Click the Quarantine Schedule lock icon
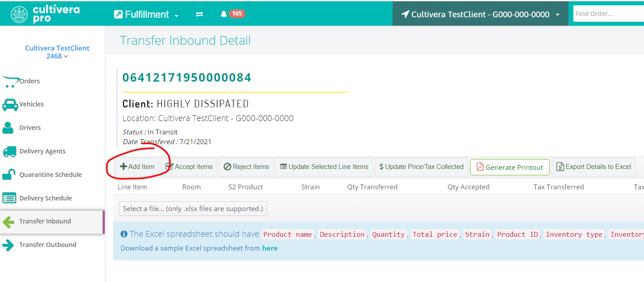The width and height of the screenshot is (644, 282). pos(8,174)
